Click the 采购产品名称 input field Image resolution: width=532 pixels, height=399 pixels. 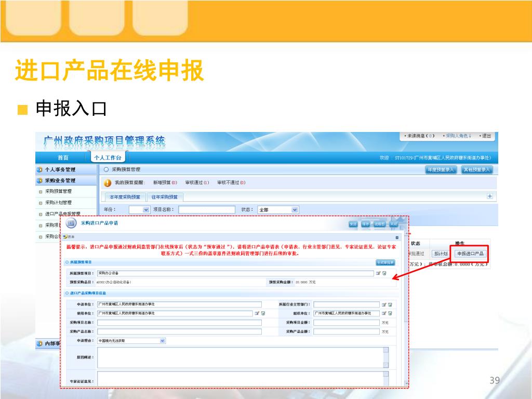tap(179, 331)
